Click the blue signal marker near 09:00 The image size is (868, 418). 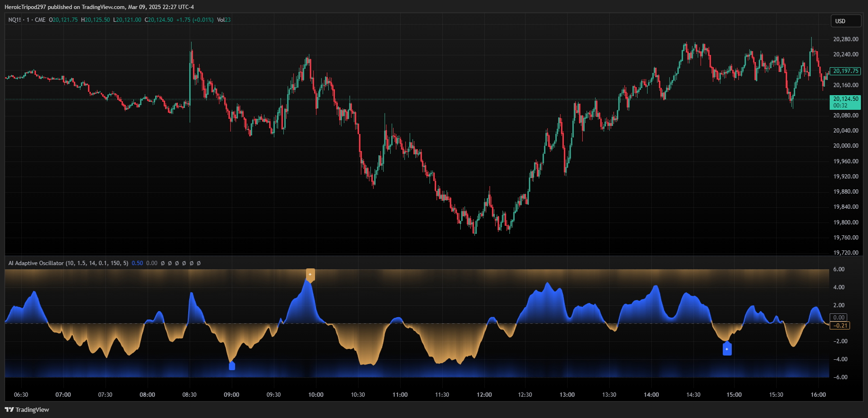(x=232, y=365)
